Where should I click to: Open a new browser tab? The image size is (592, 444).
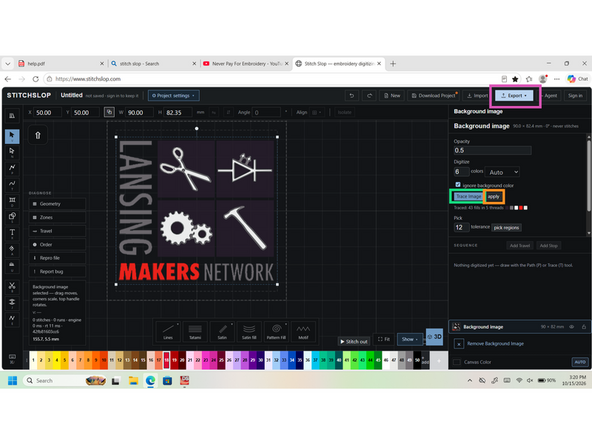point(393,64)
